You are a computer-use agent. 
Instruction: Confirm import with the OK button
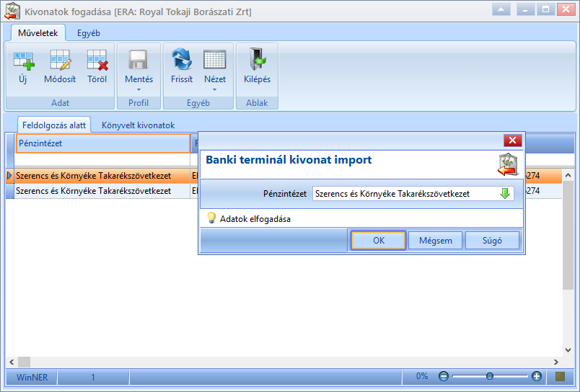[x=378, y=241]
